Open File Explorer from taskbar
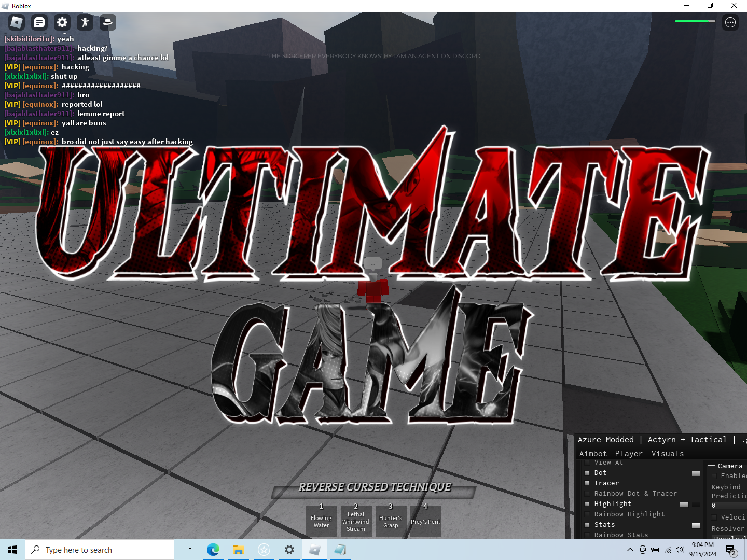This screenshot has width=747, height=560. (238, 550)
